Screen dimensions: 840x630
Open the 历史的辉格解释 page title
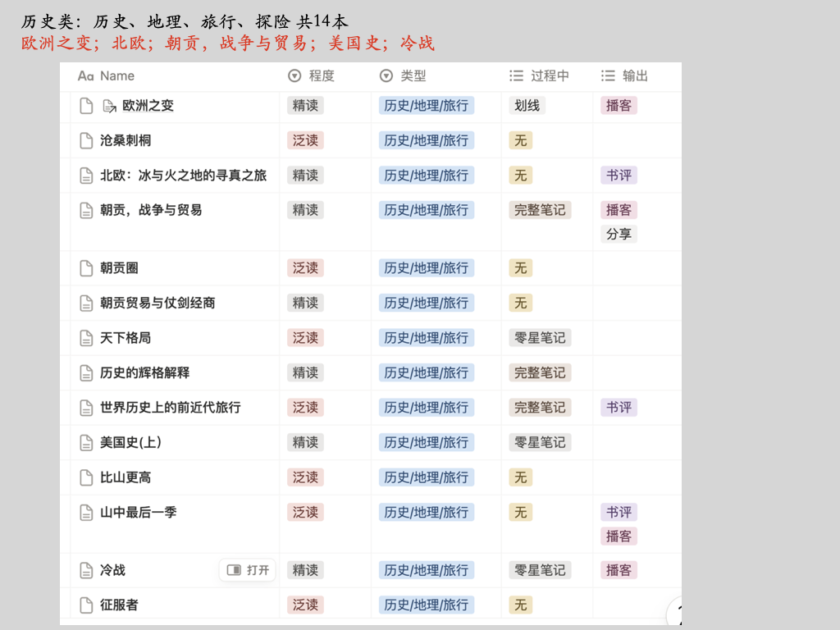click(144, 373)
